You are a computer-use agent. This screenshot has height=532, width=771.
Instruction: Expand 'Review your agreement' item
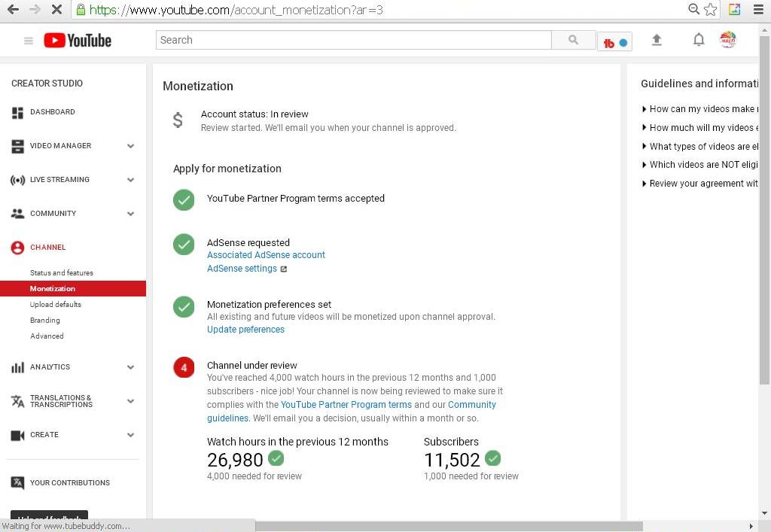(x=700, y=184)
